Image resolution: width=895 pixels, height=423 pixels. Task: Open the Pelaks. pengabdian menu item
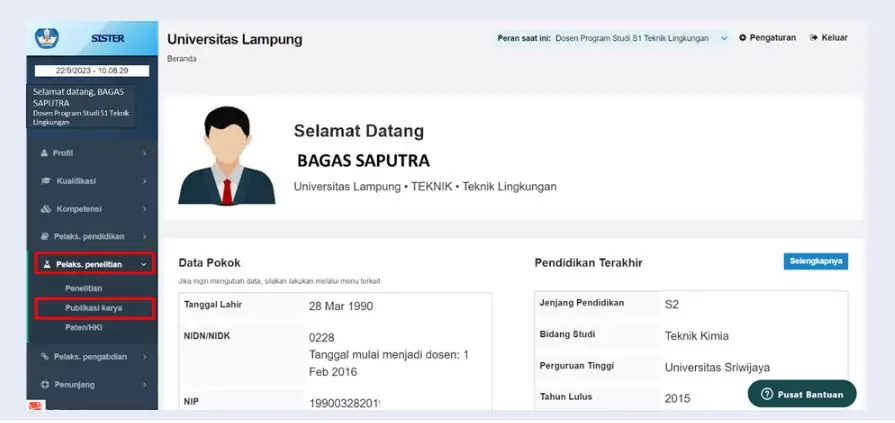point(92,357)
